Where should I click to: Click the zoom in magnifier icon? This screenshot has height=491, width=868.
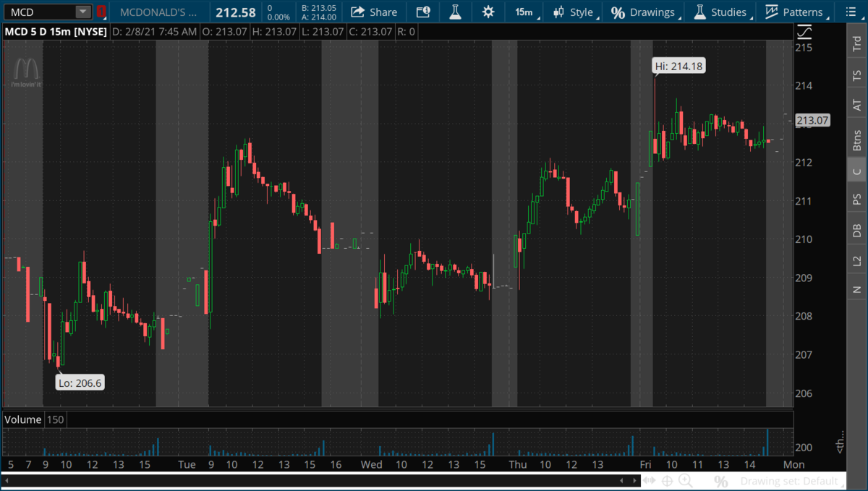point(685,480)
